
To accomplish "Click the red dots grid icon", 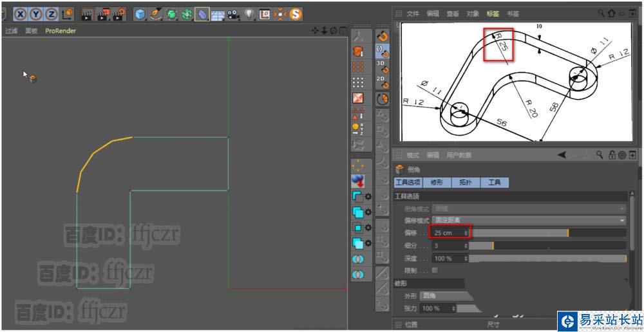I will point(358,67).
